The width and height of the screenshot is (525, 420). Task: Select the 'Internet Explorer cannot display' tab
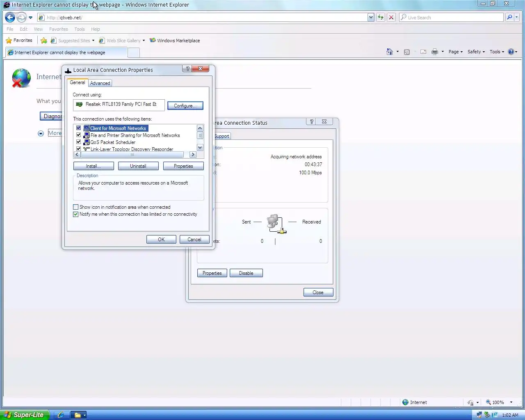tap(67, 52)
